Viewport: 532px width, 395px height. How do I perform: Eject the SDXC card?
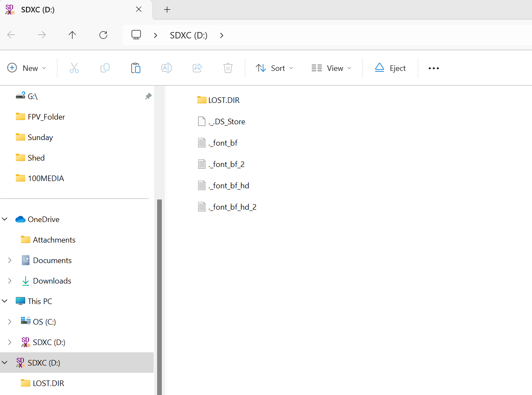tap(390, 68)
